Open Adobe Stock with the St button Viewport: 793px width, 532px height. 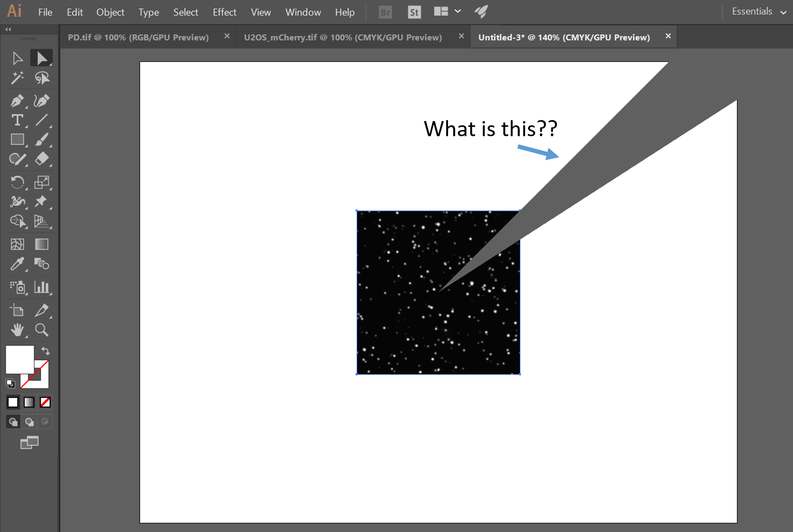(414, 12)
